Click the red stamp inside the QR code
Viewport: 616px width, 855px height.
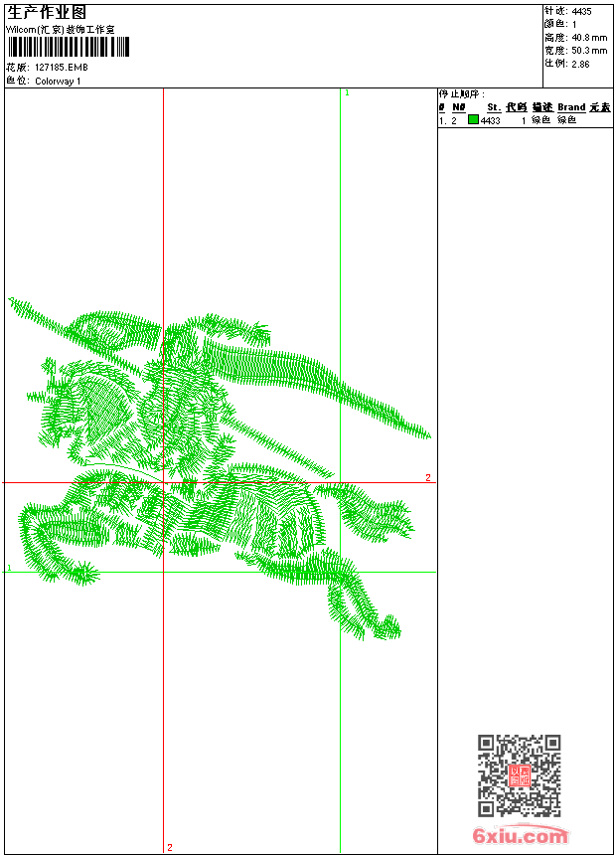(519, 775)
